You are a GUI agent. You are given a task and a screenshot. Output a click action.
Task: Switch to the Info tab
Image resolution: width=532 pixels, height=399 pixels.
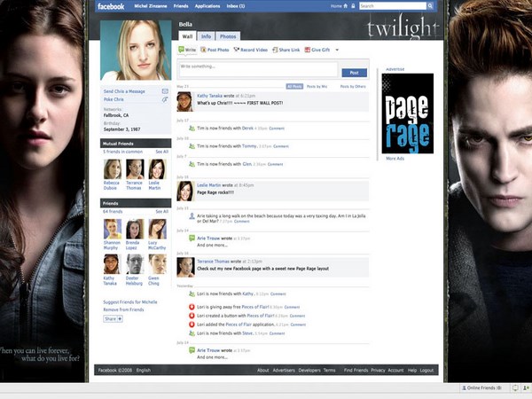click(206, 36)
